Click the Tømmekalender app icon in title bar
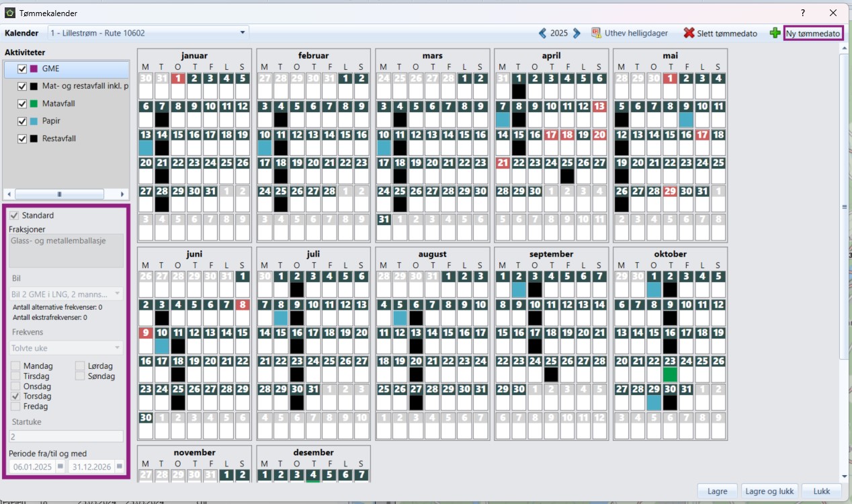 pos(10,13)
